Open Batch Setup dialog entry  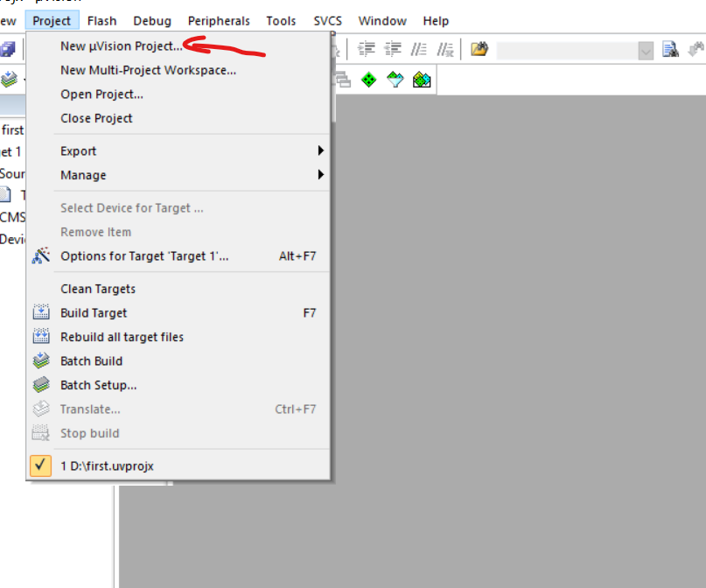tap(178, 385)
